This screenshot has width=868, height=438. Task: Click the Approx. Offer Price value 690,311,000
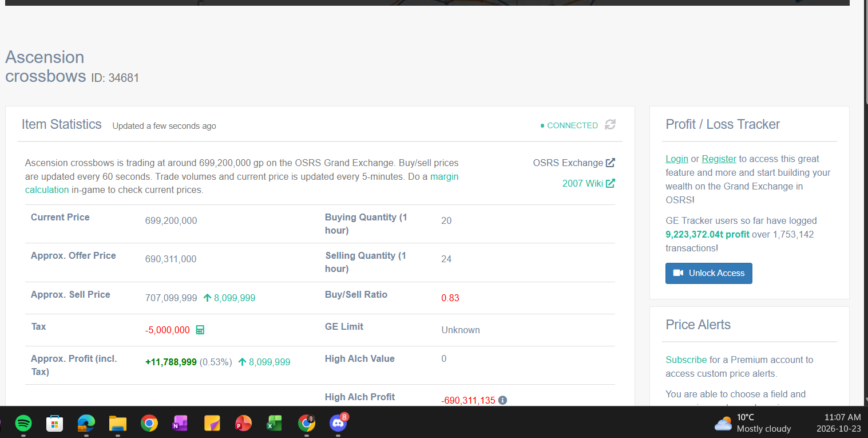[x=171, y=259]
